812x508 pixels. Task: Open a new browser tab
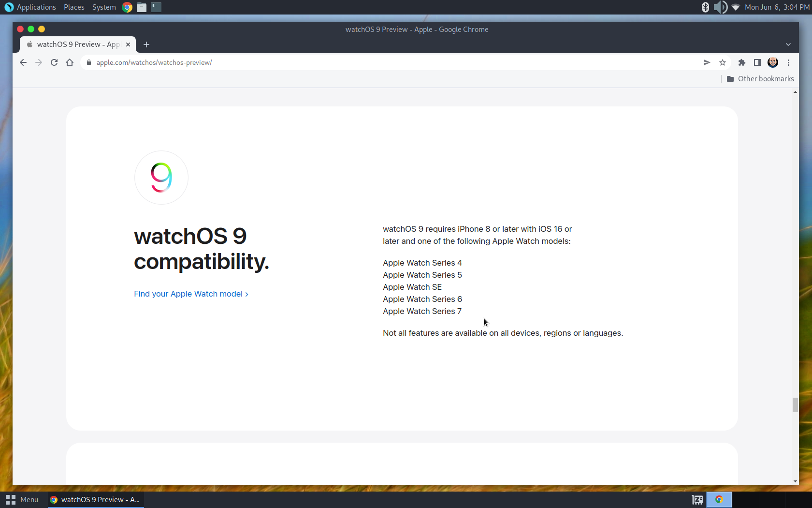[x=146, y=45]
